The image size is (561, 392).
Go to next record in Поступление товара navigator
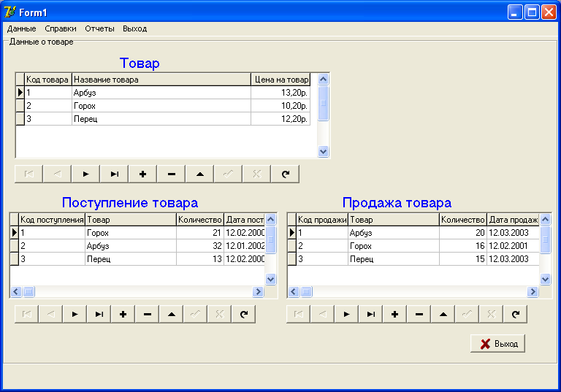75,315
